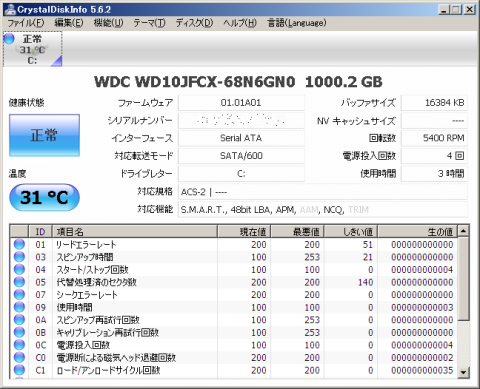Click the SMART list scrollbar thumb
The width and height of the screenshot is (480, 389).
[463, 279]
